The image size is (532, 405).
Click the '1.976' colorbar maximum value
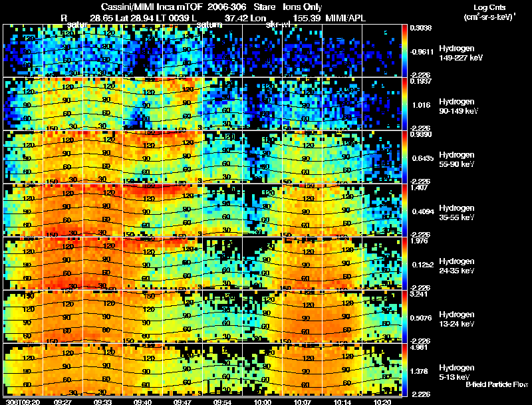[x=419, y=241]
